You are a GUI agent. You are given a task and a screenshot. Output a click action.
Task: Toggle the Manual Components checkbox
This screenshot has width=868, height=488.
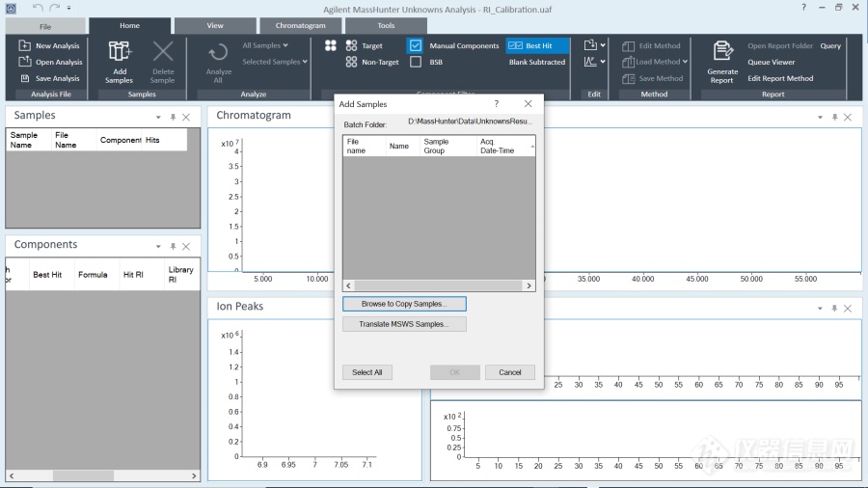[415, 45]
